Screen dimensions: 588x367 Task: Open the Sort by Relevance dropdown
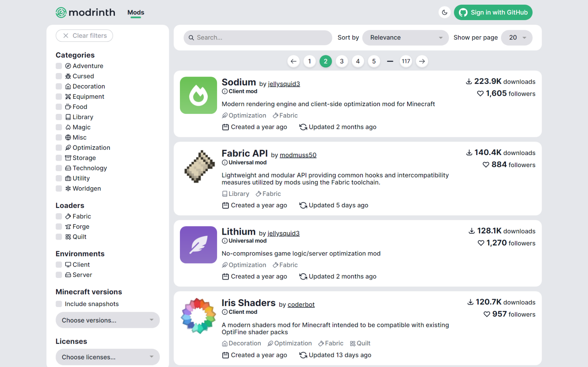tap(405, 38)
